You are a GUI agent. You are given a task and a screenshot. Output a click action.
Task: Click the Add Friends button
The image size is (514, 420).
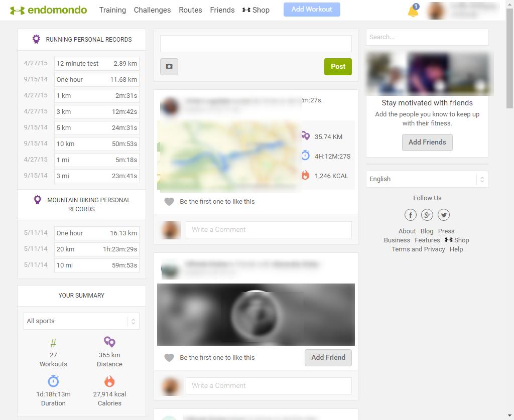[427, 142]
